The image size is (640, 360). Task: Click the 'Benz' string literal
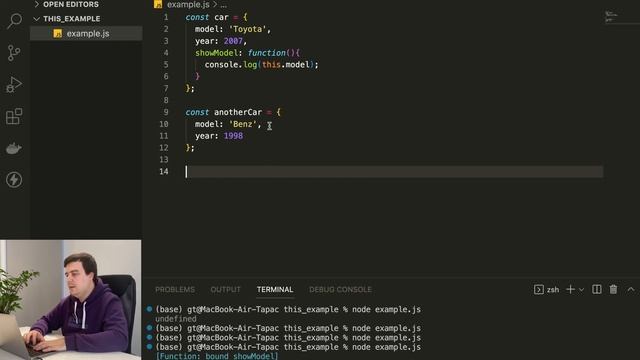click(242, 124)
